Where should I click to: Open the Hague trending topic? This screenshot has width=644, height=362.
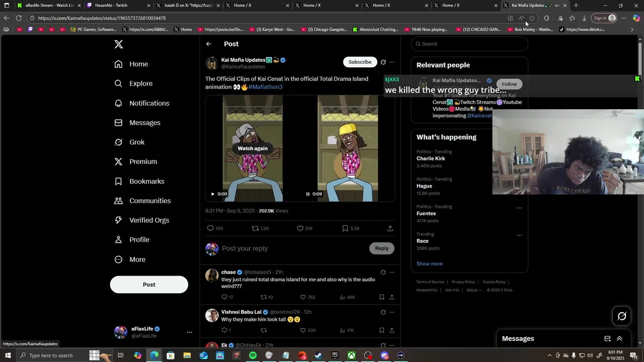coord(424,186)
